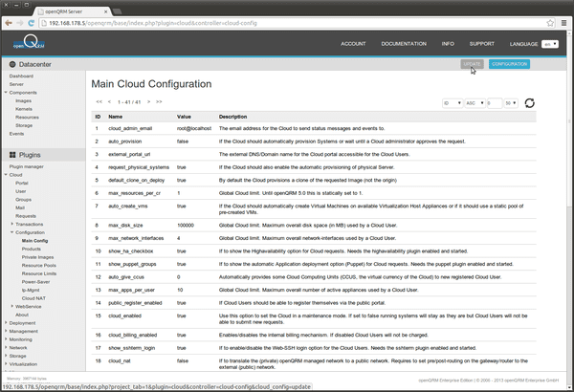Go to next page with > link

click(148, 101)
